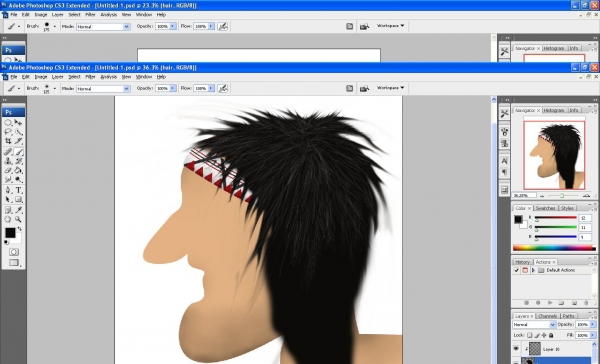Screen dimensions: 600x364
Task: Select the Eraser tool
Action: [x=8, y=170]
